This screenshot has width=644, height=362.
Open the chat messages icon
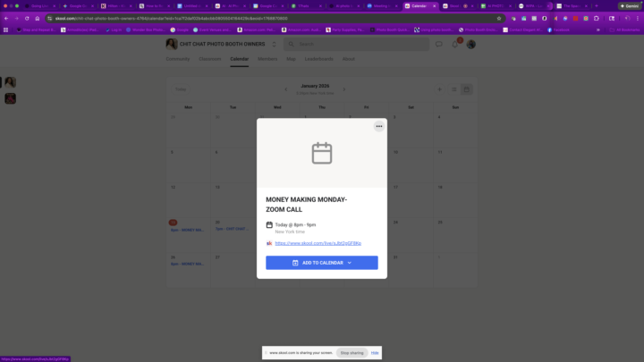pos(438,44)
